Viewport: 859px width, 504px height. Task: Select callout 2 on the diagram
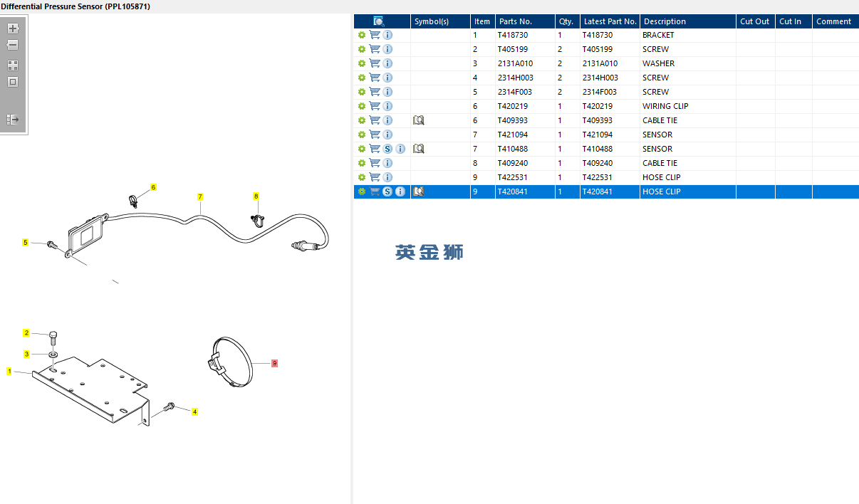pyautogui.click(x=26, y=332)
